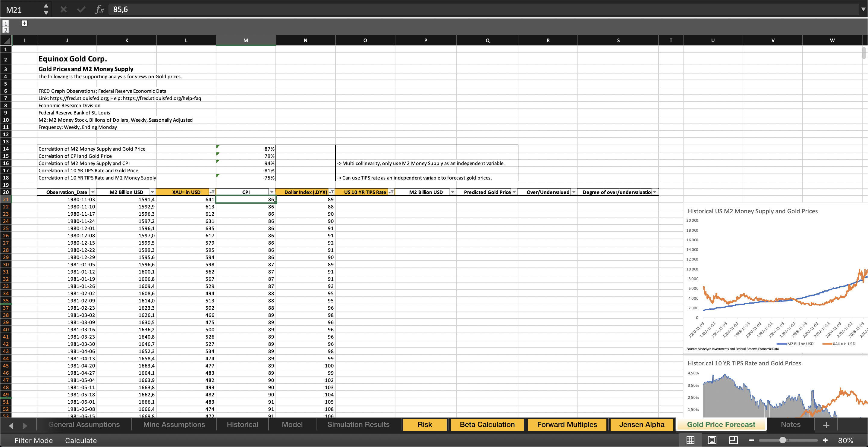Select row 14 header
The image size is (868, 447).
pos(6,148)
